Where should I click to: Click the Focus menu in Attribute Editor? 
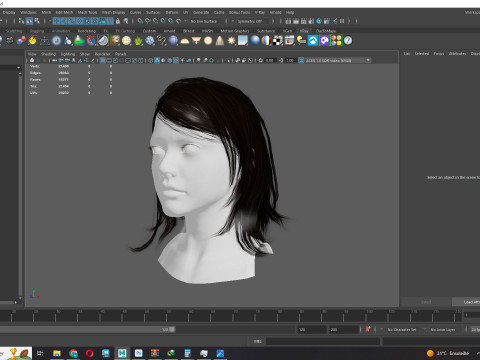coord(439,53)
